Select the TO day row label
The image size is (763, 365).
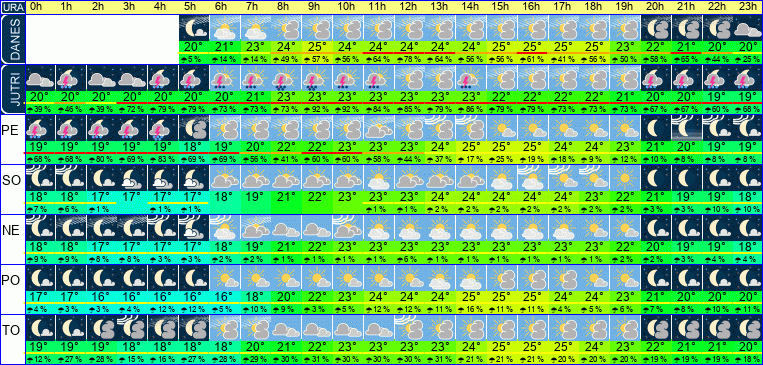click(10, 329)
